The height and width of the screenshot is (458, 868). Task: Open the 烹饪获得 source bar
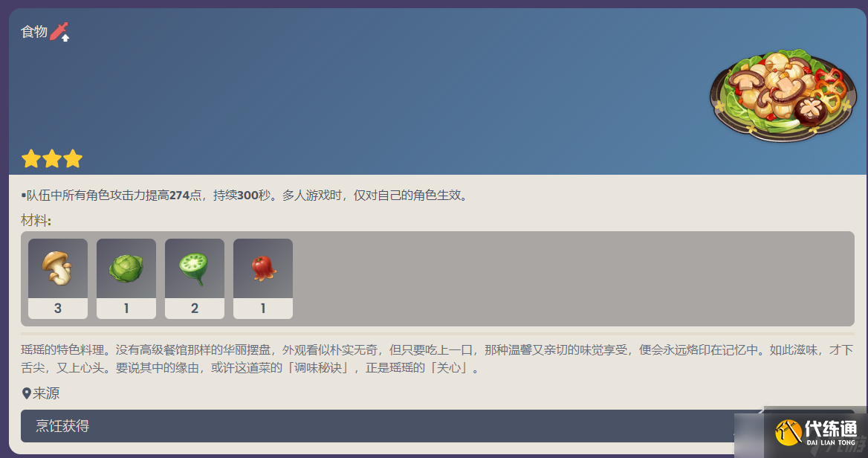coord(437,426)
